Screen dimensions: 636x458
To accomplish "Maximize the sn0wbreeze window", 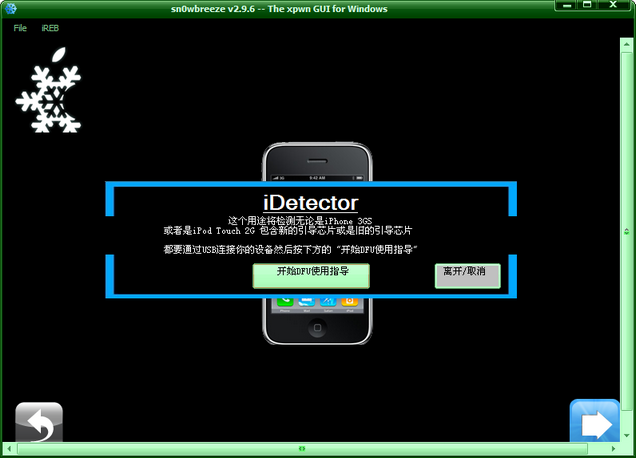I will (x=587, y=5).
